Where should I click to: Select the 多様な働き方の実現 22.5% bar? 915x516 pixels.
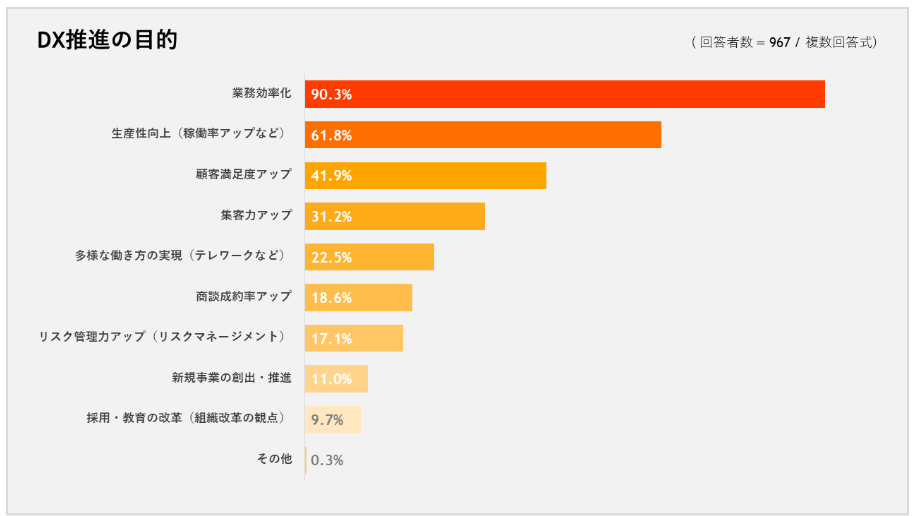coord(369,257)
